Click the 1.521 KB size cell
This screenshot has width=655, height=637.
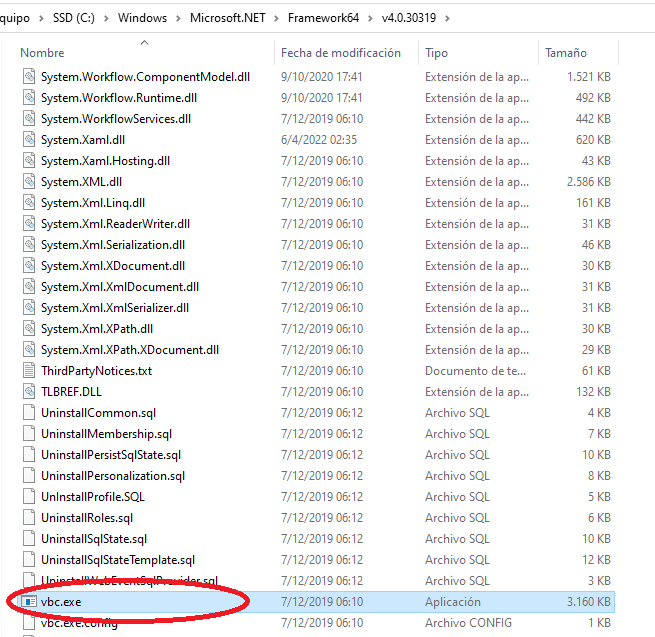tap(589, 77)
